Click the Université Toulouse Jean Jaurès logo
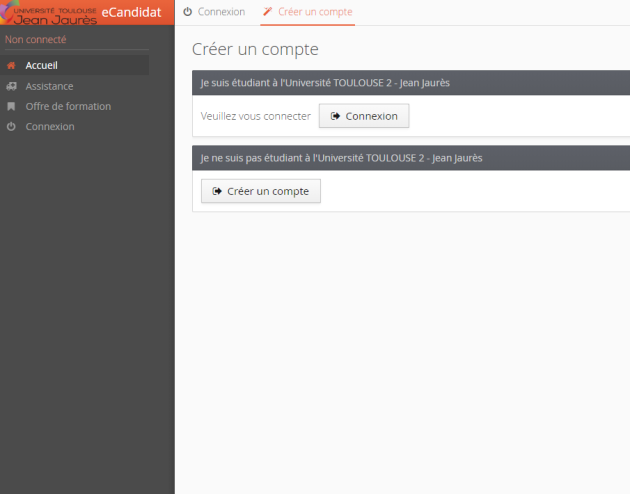This screenshot has width=630, height=494. coord(50,13)
